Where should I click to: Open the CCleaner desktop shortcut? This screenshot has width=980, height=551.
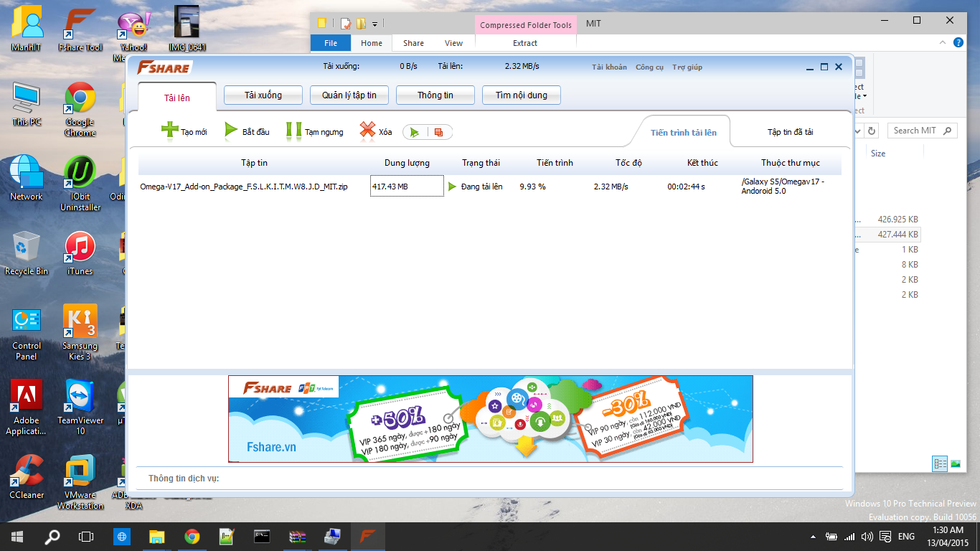tap(27, 477)
